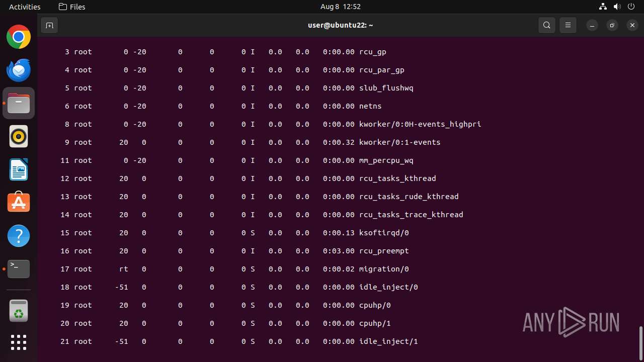Open the Activities overview
The width and height of the screenshot is (644, 362).
point(25,7)
